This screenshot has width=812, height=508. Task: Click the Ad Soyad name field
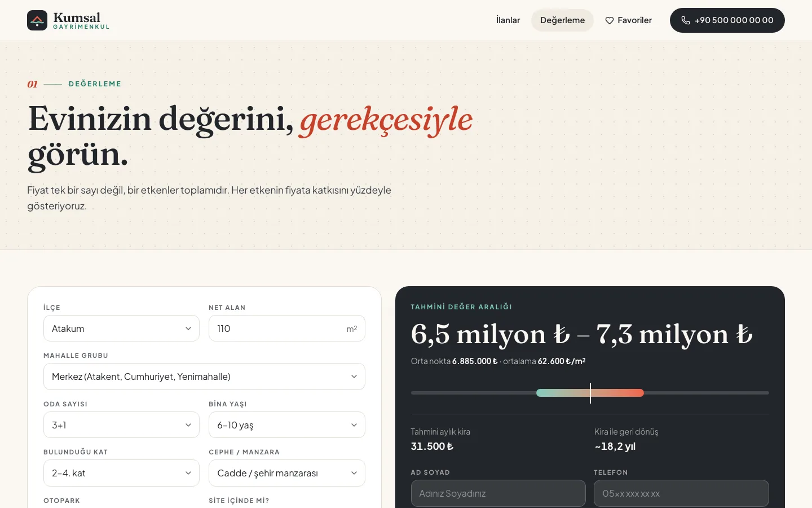tap(498, 493)
